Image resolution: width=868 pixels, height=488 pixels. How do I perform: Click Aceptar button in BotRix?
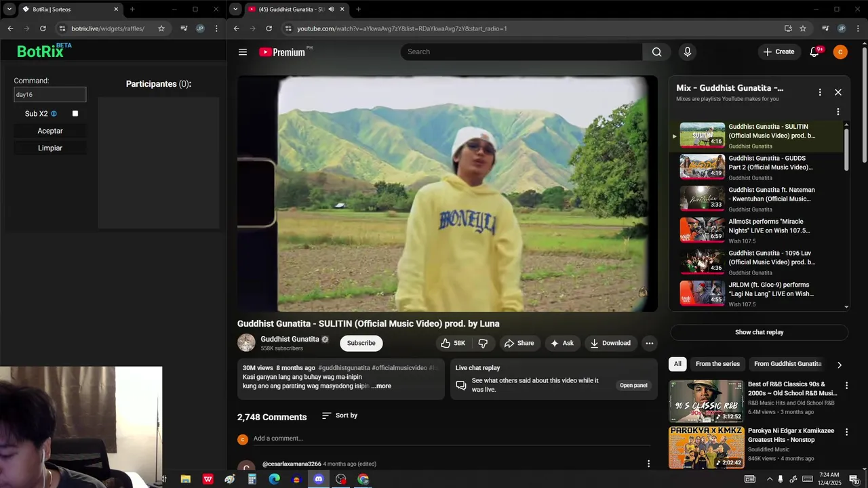pyautogui.click(x=50, y=131)
